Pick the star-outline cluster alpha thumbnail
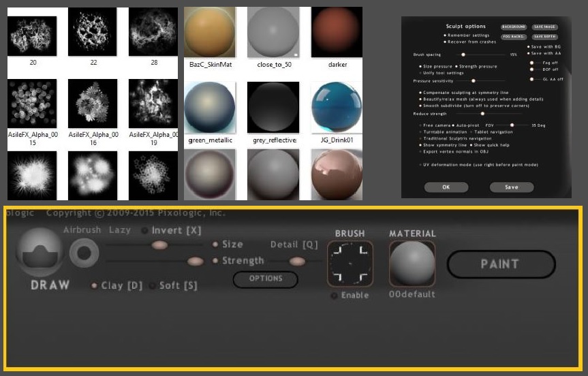 153,176
